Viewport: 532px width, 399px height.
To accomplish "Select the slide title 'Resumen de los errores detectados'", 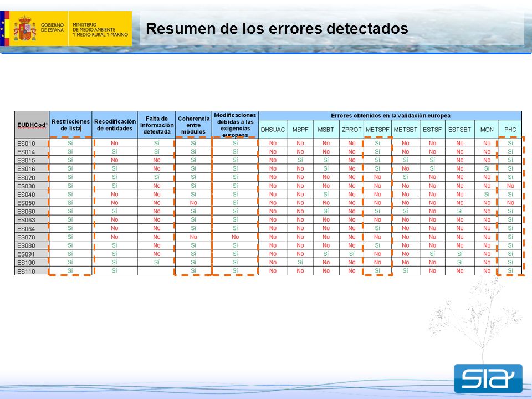I will [277, 28].
